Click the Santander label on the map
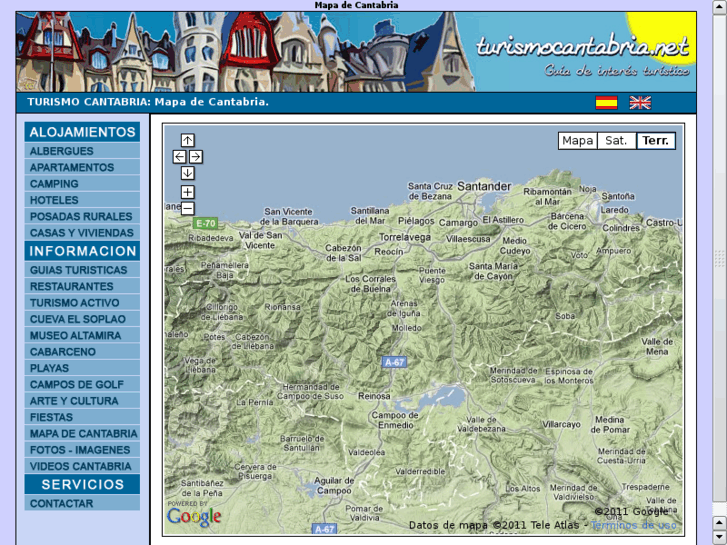 tap(484, 186)
